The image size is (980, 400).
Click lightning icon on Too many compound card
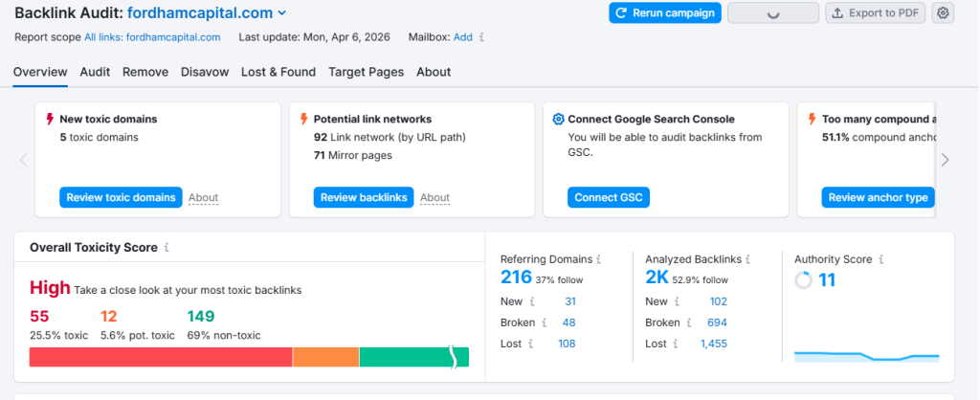click(x=813, y=119)
